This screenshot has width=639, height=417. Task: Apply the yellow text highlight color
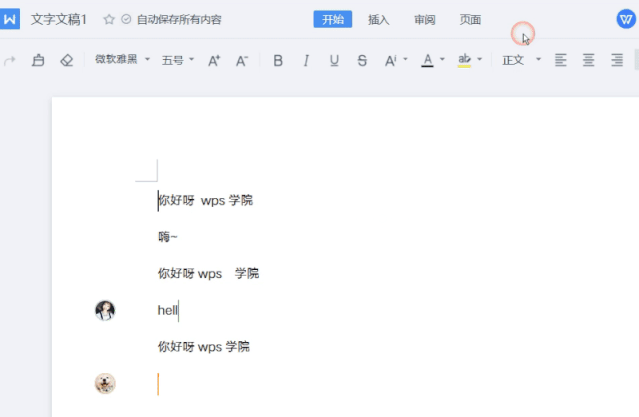[464, 60]
